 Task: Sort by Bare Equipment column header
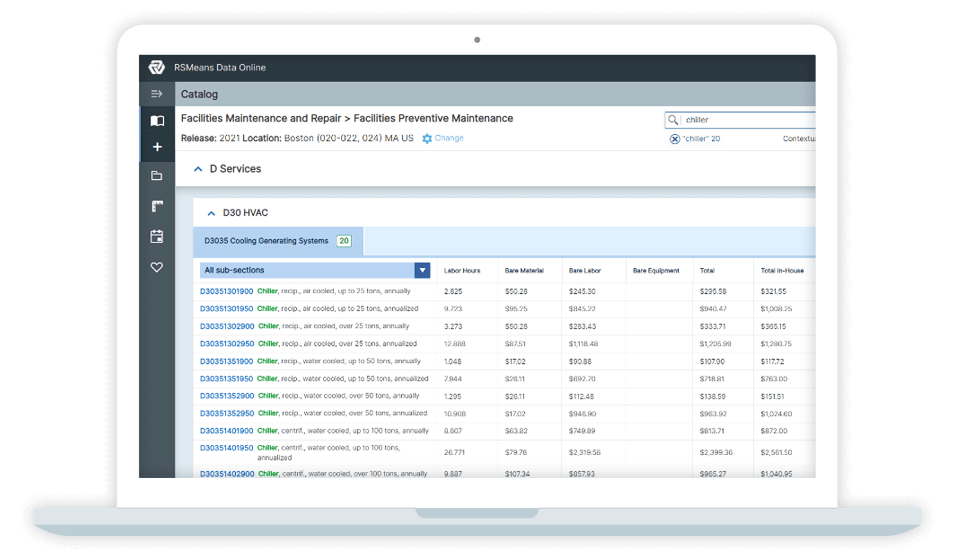pos(656,270)
